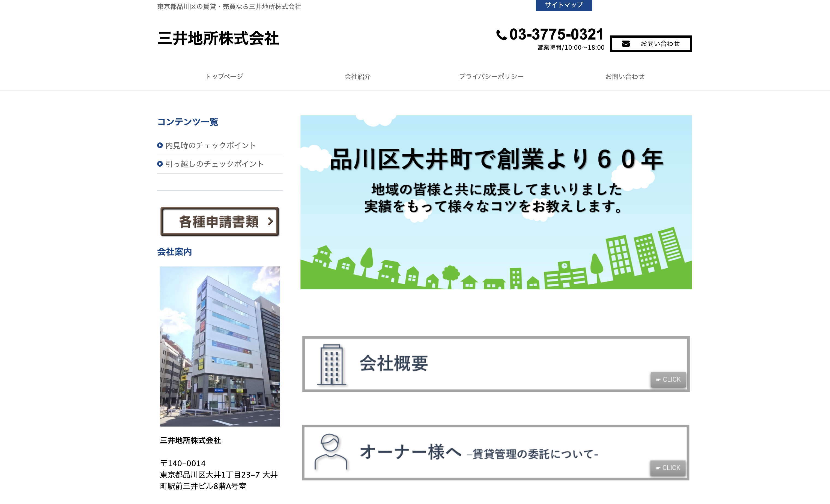Open プライバシーポリシー menu item
The height and width of the screenshot is (504, 830).
click(491, 76)
